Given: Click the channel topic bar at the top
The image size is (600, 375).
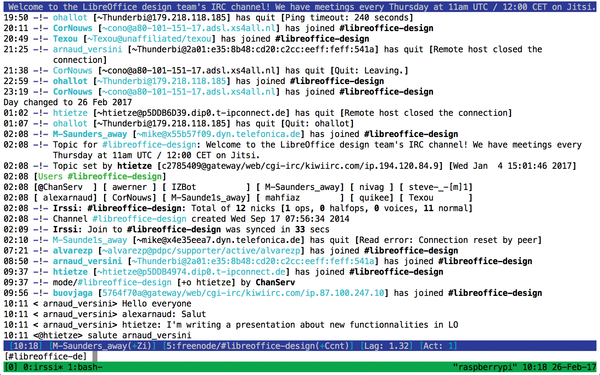Looking at the screenshot, I should (x=300, y=7).
